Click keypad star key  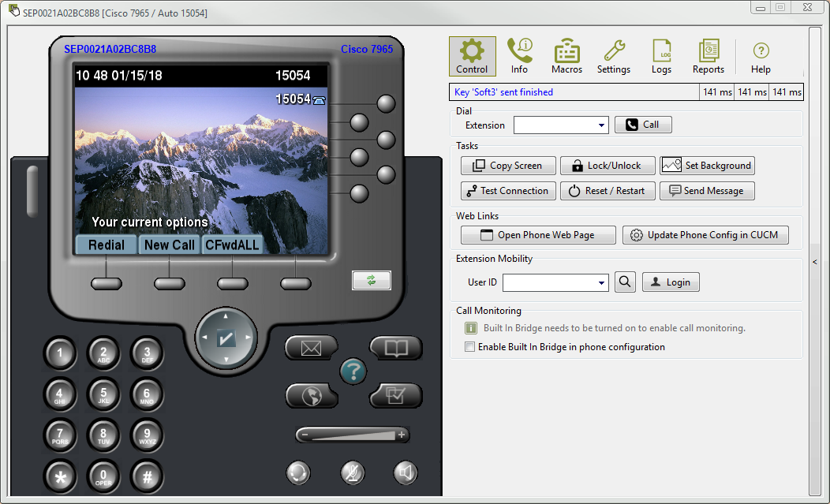pyautogui.click(x=60, y=477)
